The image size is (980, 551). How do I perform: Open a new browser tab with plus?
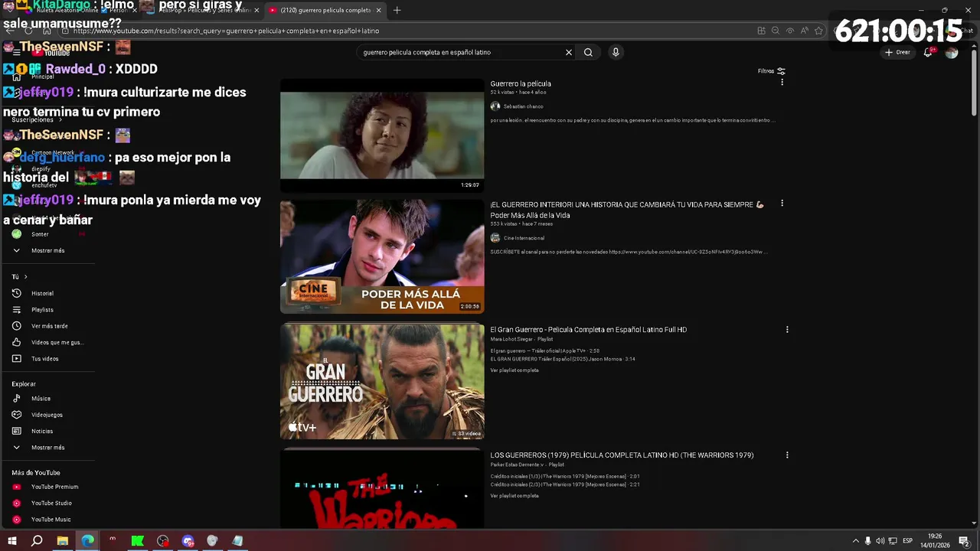click(397, 10)
